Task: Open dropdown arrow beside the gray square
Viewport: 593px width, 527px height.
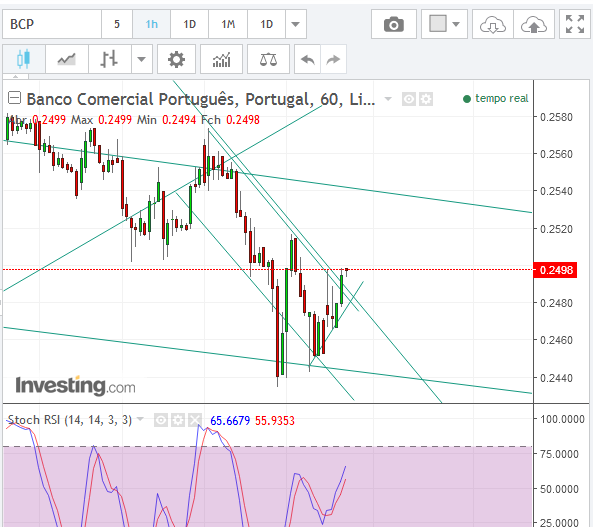Action: [456, 24]
